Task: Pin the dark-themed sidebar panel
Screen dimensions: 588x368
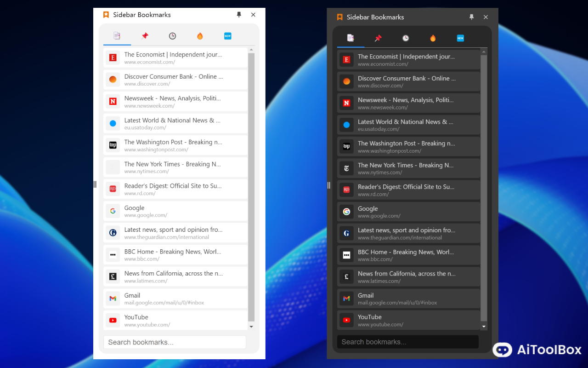Action: (x=471, y=17)
